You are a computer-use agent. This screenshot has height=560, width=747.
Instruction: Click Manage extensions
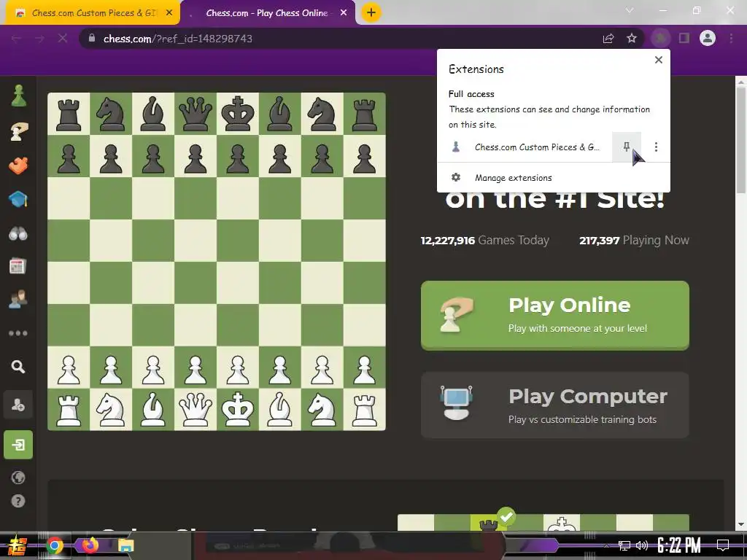tap(554, 178)
